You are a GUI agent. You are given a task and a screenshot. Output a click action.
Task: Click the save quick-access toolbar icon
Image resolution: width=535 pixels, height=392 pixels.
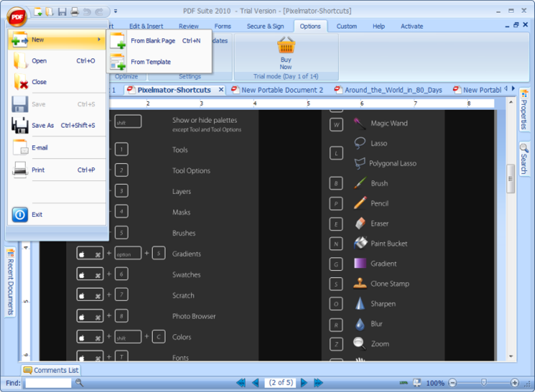[62, 12]
